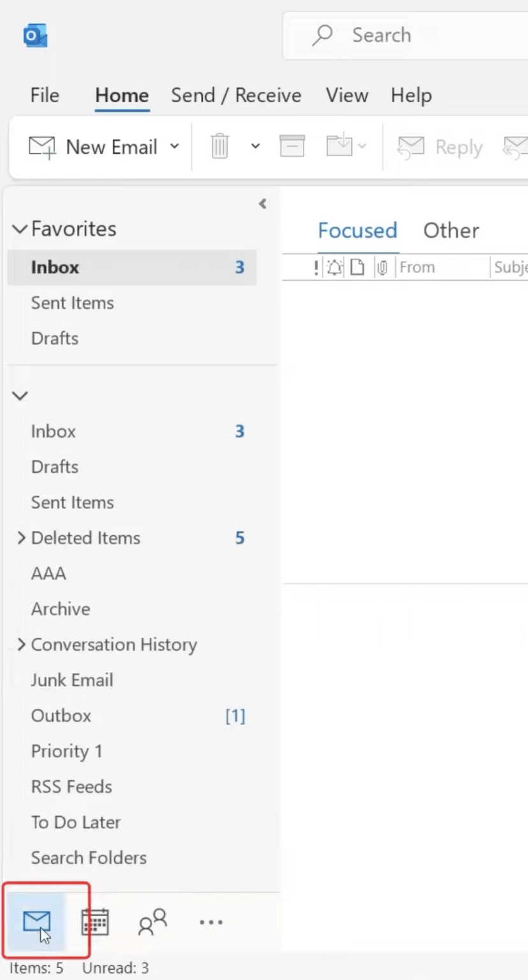Open the New Email dropdown arrow
The width and height of the screenshot is (528, 980).
click(174, 146)
